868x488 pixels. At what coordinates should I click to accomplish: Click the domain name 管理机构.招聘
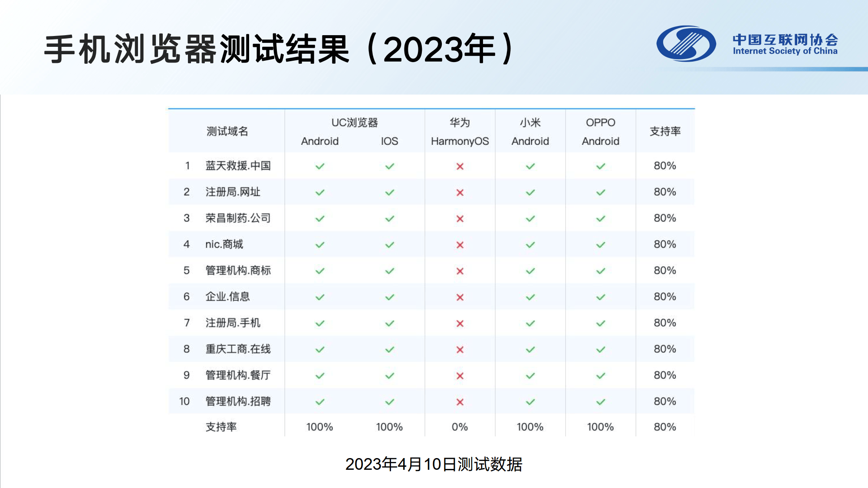point(238,402)
